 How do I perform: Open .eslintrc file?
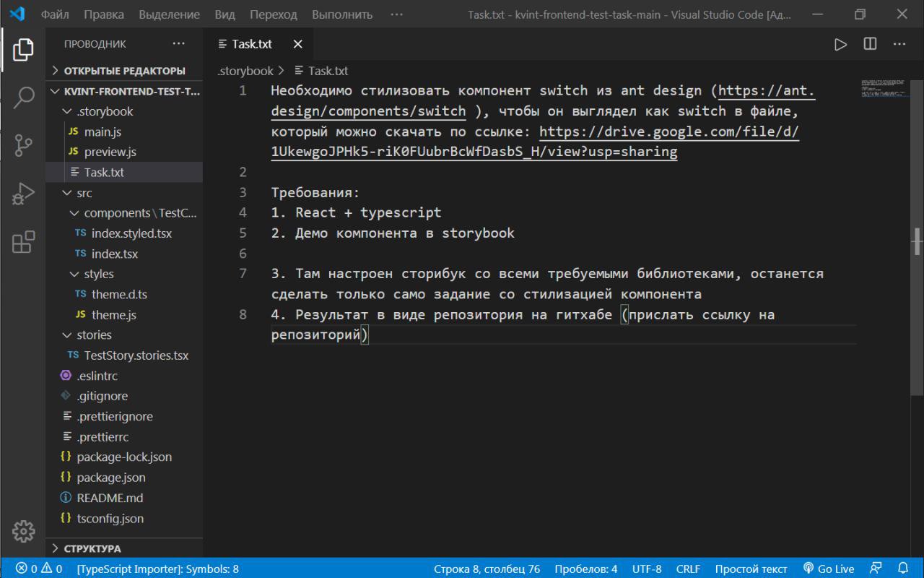pyautogui.click(x=124, y=376)
